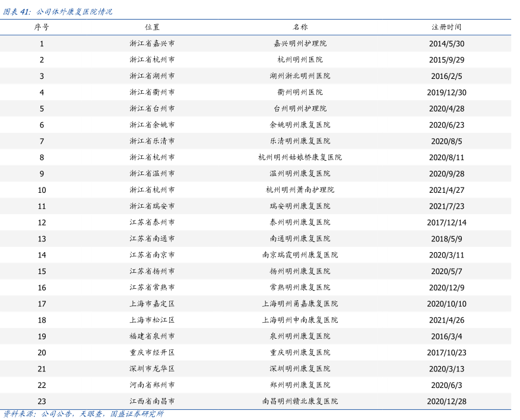Click the hospital name 郑州明州康复医院

pyautogui.click(x=300, y=384)
